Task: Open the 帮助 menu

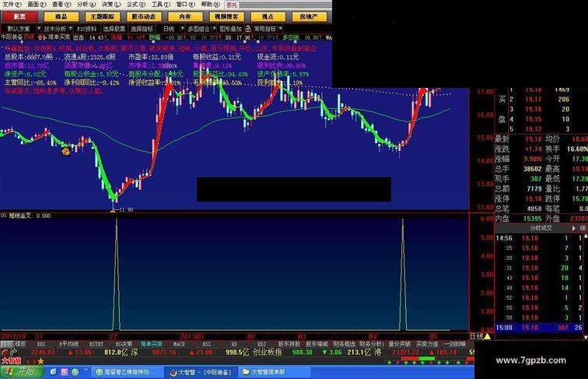Action: pyautogui.click(x=210, y=5)
